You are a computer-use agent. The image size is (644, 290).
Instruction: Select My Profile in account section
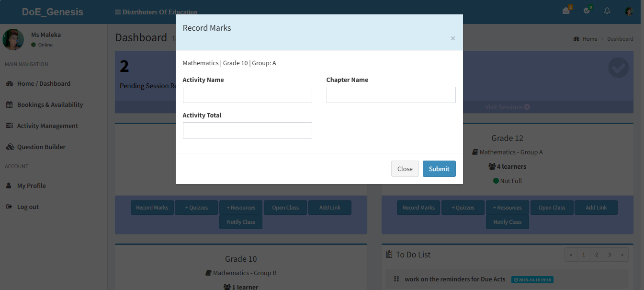click(x=32, y=186)
